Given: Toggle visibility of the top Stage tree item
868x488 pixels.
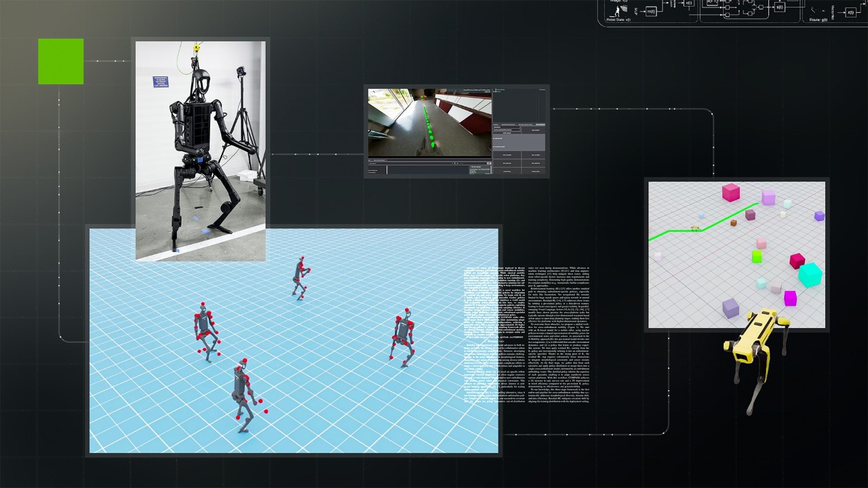Looking at the screenshot, I should click(x=495, y=89).
